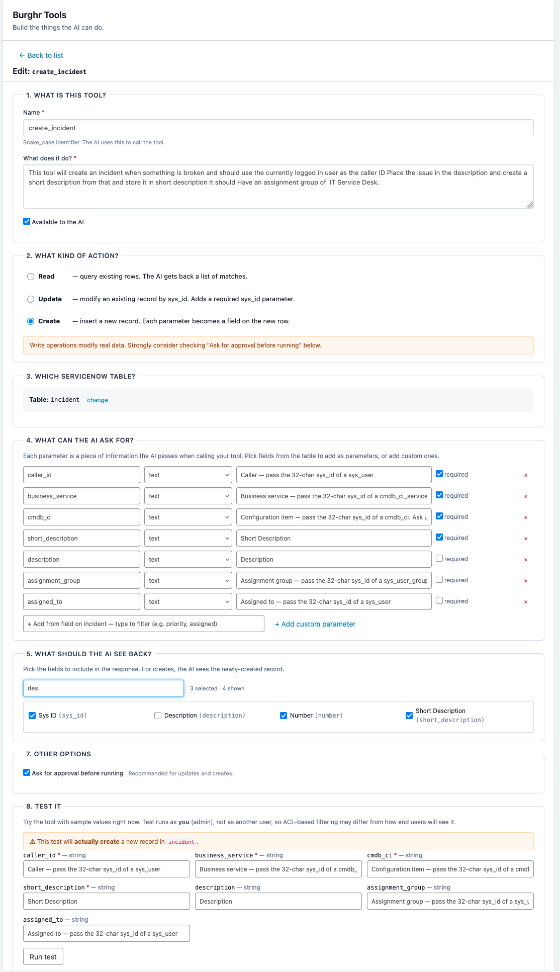
Task: Remove the description parameter row
Action: [526, 560]
